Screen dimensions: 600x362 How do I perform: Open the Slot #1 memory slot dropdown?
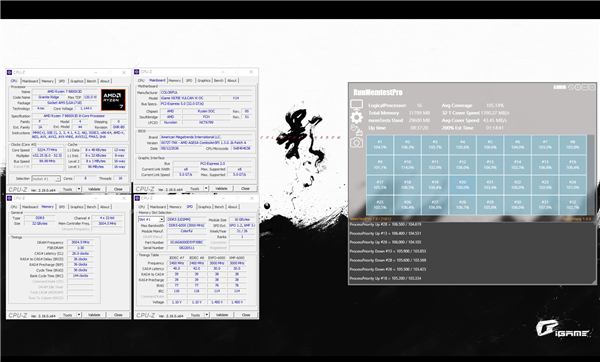pyautogui.click(x=151, y=219)
